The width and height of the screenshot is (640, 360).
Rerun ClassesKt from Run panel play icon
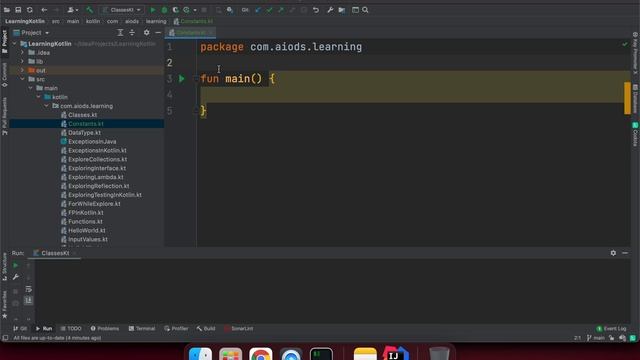point(16,265)
